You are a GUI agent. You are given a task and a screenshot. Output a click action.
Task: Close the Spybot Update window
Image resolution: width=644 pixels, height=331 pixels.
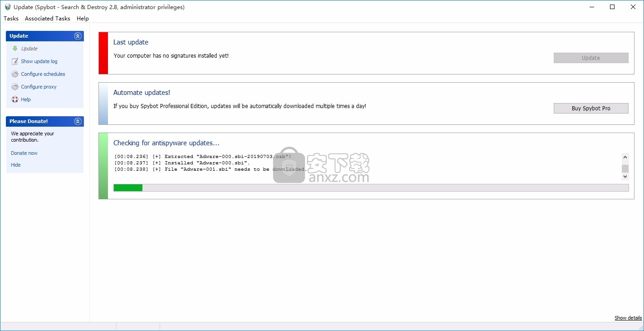[633, 7]
